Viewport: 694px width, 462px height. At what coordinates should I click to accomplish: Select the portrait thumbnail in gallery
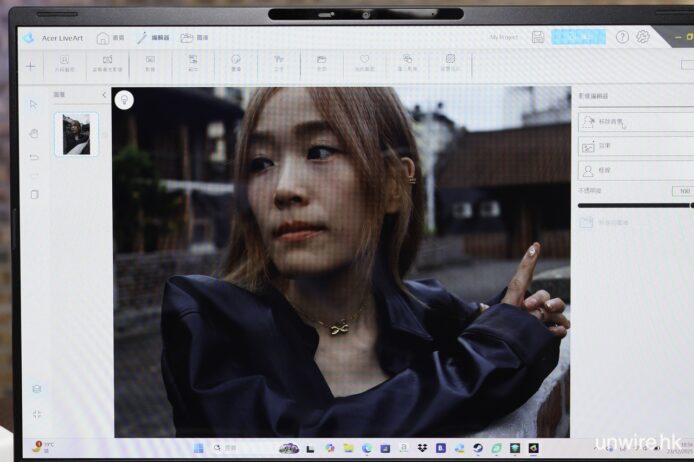coord(76,134)
